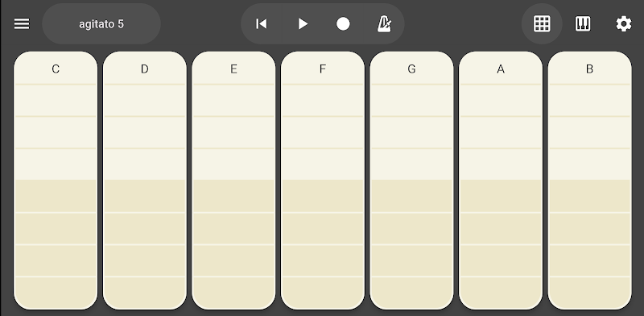Tap the A note label
644x316 pixels.
pyautogui.click(x=500, y=69)
